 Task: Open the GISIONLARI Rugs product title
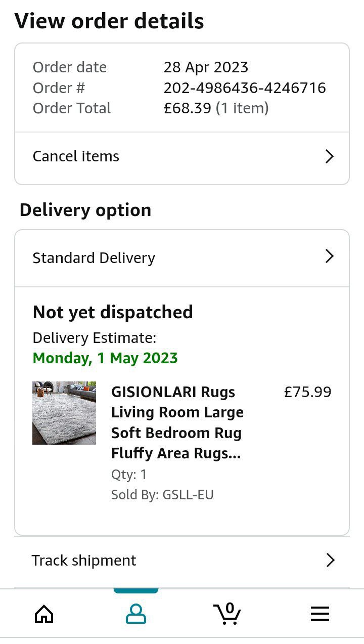pos(177,422)
